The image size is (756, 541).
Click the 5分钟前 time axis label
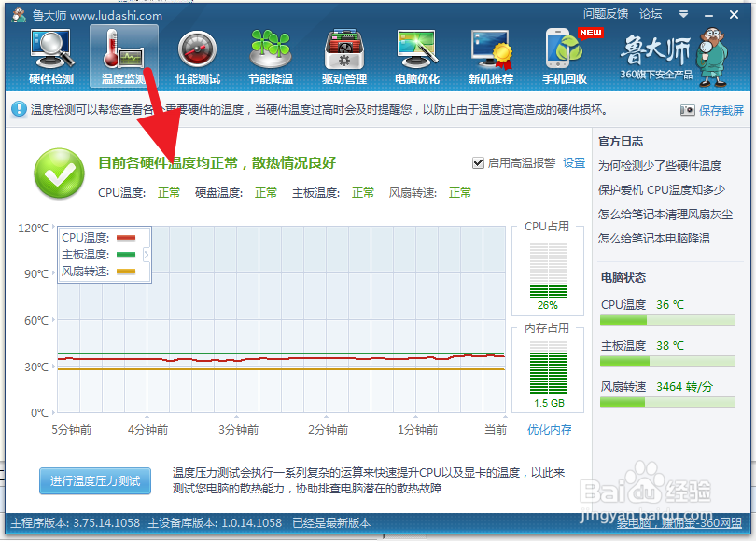pos(71,430)
